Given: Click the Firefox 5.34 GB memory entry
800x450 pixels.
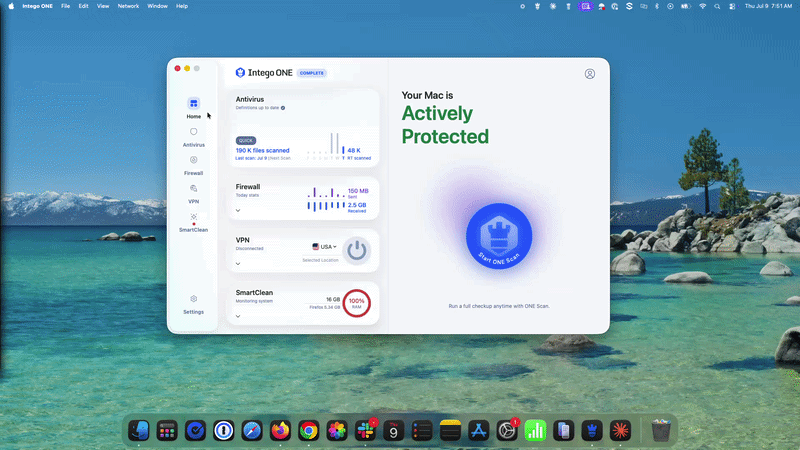Looking at the screenshot, I should point(324,307).
